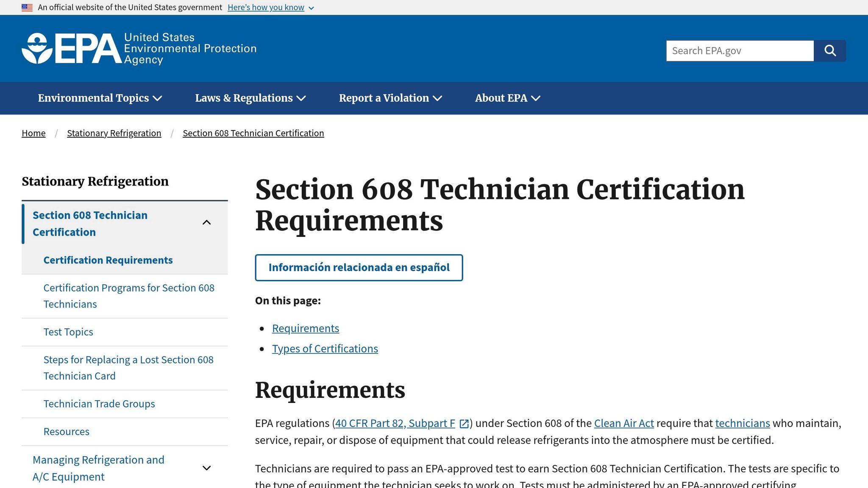Open About EPA menu
This screenshot has width=868, height=488.
[x=508, y=98]
